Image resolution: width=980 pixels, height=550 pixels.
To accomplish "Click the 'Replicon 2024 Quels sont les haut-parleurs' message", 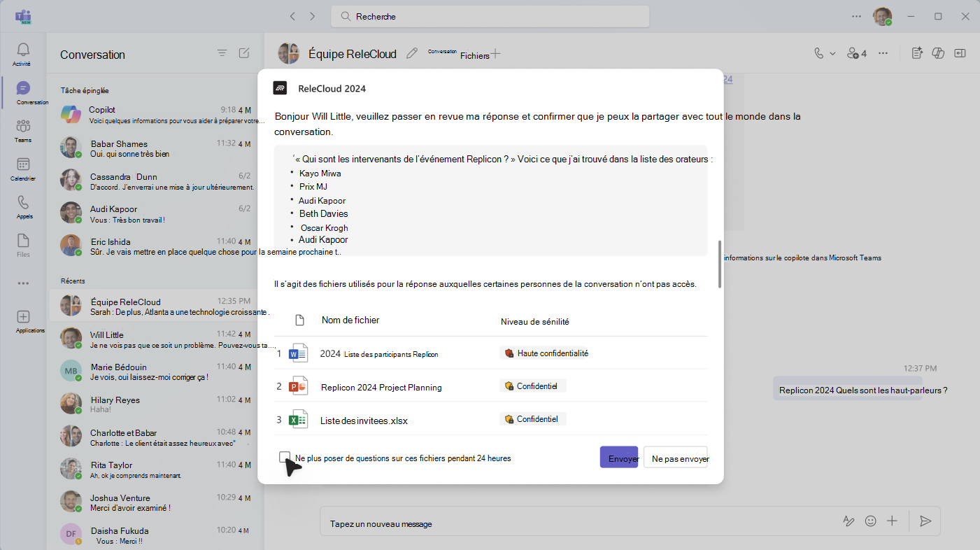I will click(863, 390).
